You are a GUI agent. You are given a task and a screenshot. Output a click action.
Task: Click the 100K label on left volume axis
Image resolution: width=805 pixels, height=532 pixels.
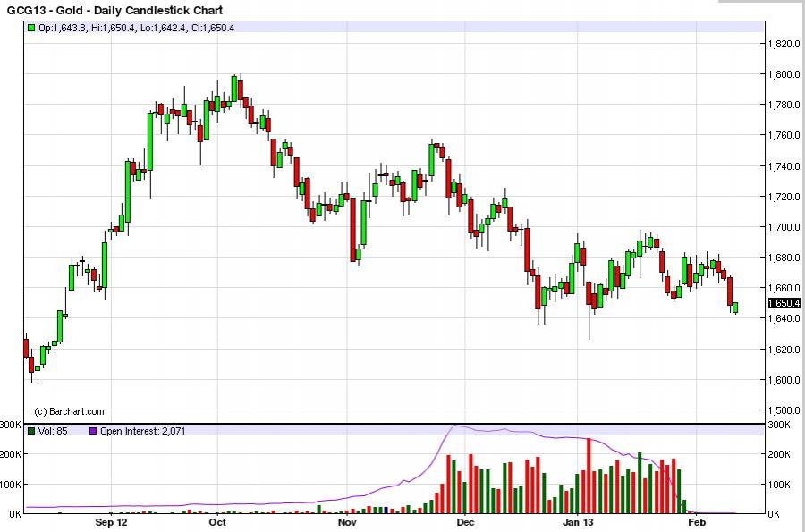click(x=10, y=485)
